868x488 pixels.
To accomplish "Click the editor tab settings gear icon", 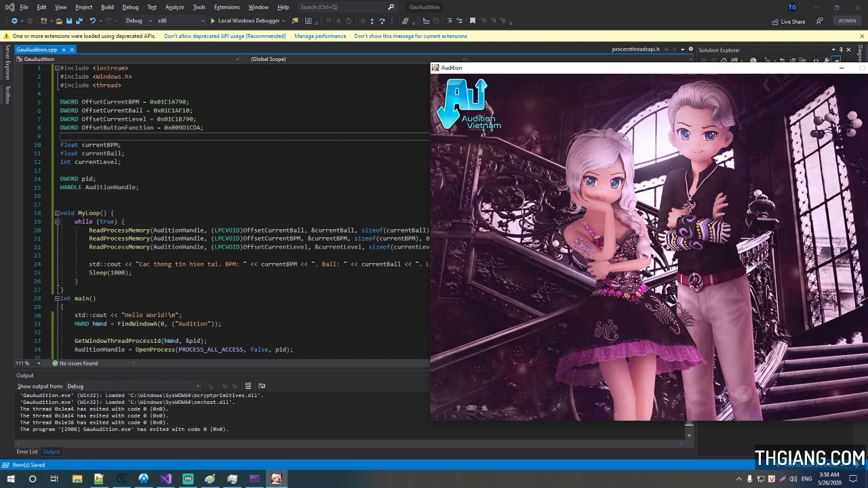I will click(690, 49).
